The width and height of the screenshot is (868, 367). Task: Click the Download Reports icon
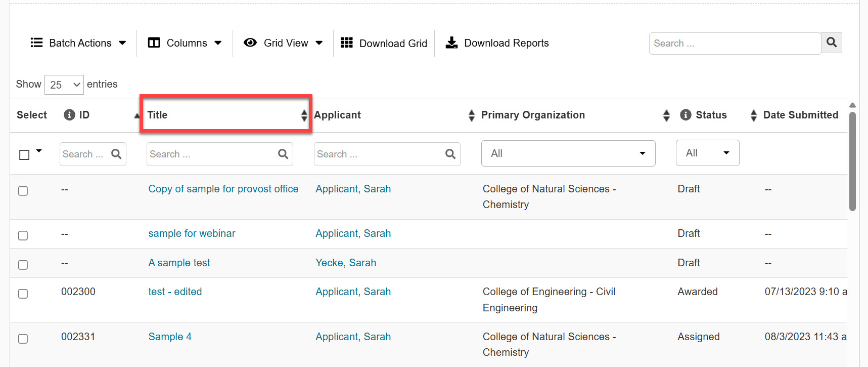(451, 43)
